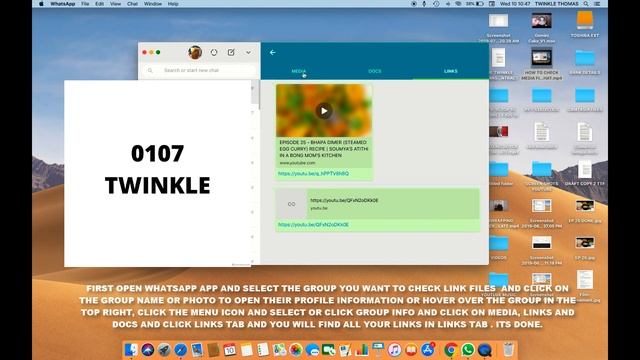Open the Bhapa Dimer video thumbnail
640x360 pixels.
[324, 111]
